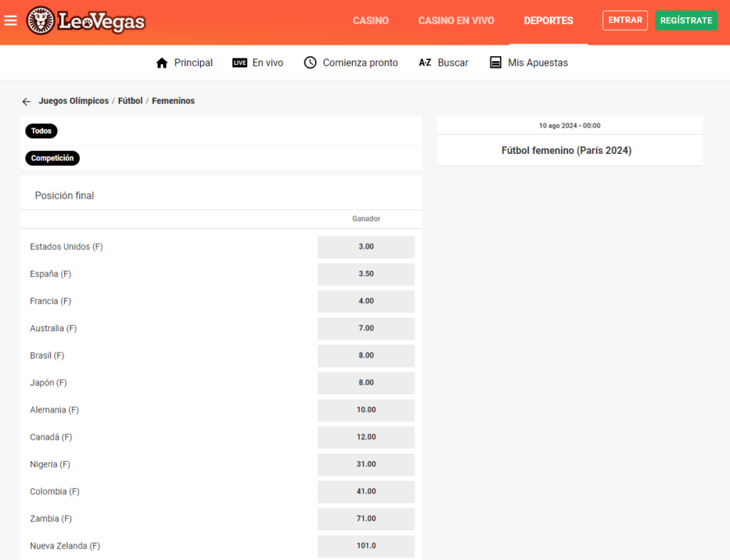Click the Comienza pronto clock icon
The height and width of the screenshot is (560, 730).
(x=310, y=63)
